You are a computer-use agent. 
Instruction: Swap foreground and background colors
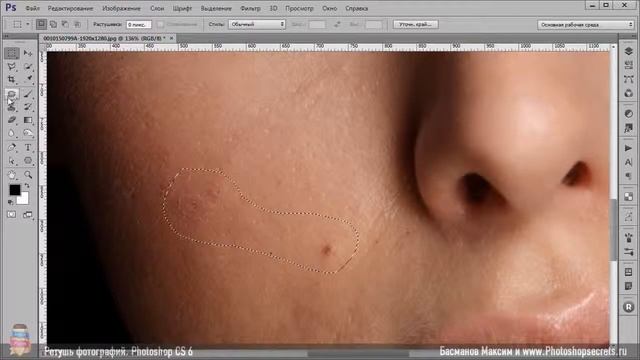click(x=27, y=186)
